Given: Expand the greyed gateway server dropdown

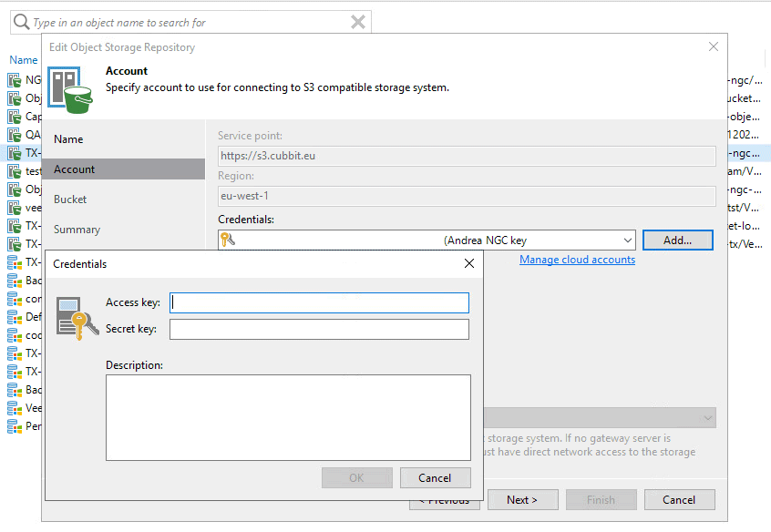Looking at the screenshot, I should click(707, 417).
